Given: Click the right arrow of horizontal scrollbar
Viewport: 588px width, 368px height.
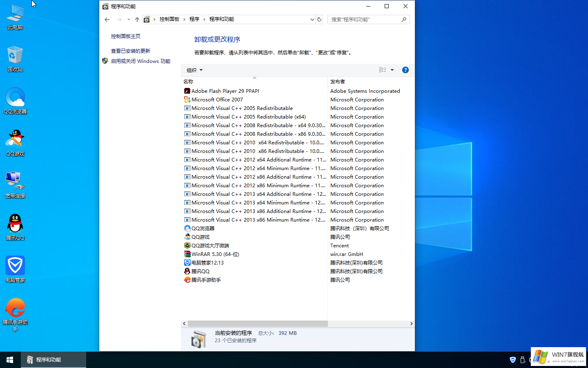Looking at the screenshot, I should click(x=411, y=323).
